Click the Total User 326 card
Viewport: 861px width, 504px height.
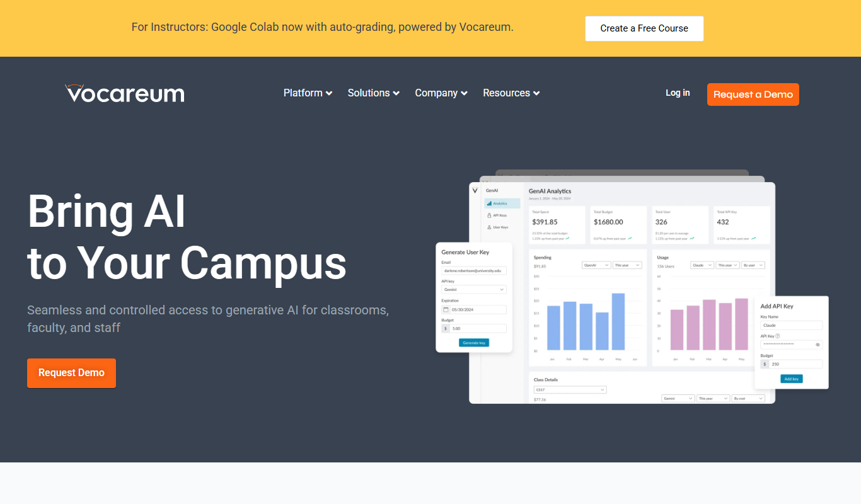680,225
